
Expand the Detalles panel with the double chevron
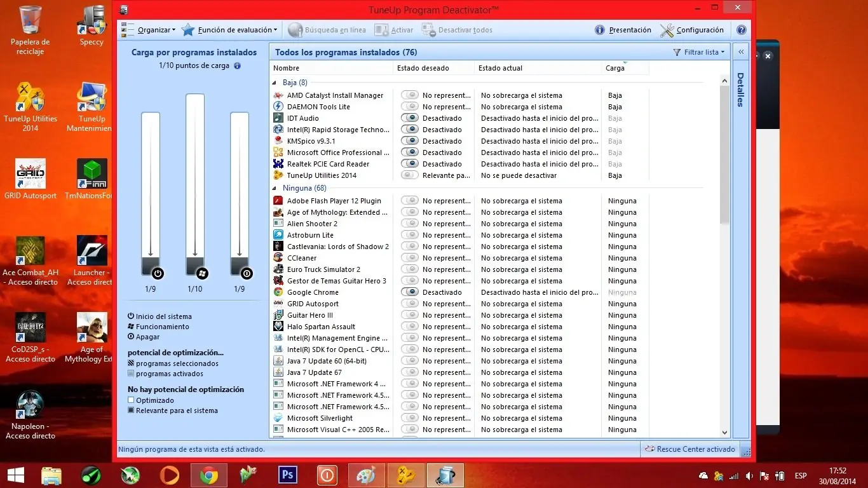tap(741, 52)
